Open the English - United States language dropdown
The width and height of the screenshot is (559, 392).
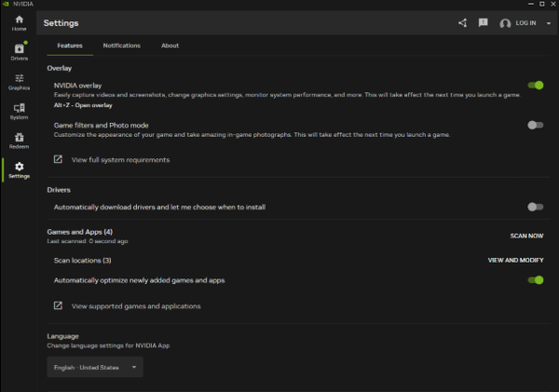95,368
